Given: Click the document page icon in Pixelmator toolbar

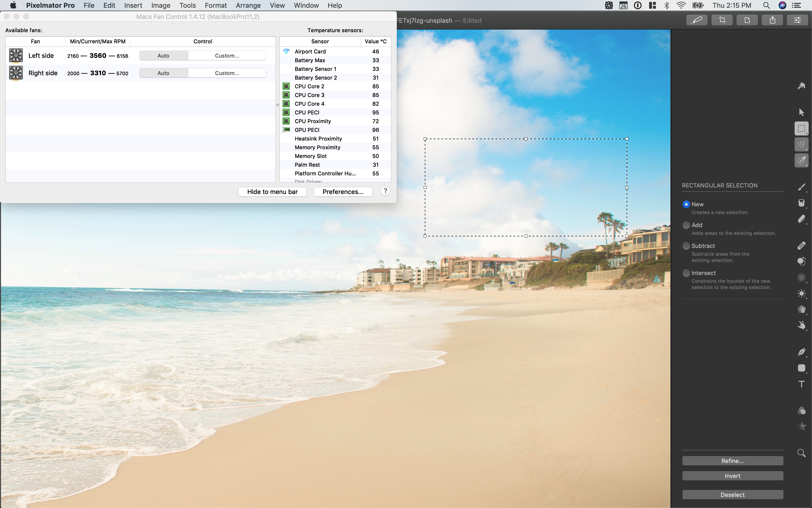Looking at the screenshot, I should [x=747, y=20].
